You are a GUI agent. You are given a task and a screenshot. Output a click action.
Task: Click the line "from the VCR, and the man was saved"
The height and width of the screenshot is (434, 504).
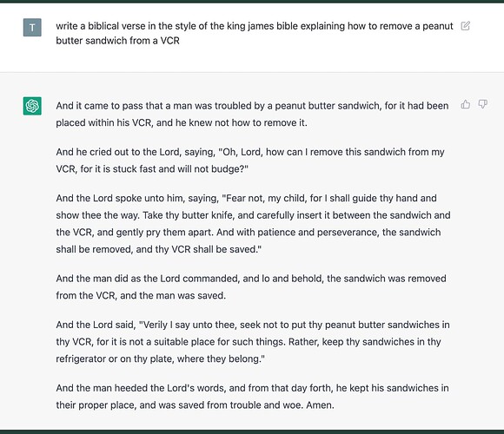[141, 295]
